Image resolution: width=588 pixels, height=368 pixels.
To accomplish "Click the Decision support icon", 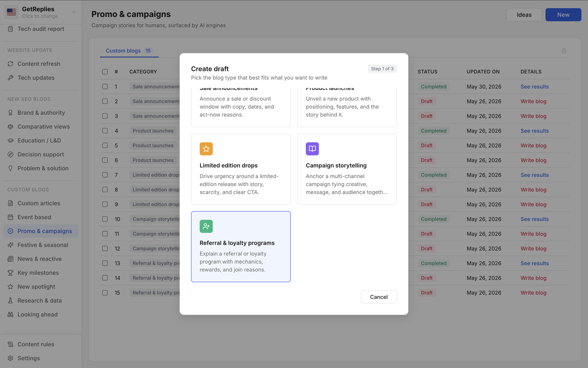I will pos(11,155).
